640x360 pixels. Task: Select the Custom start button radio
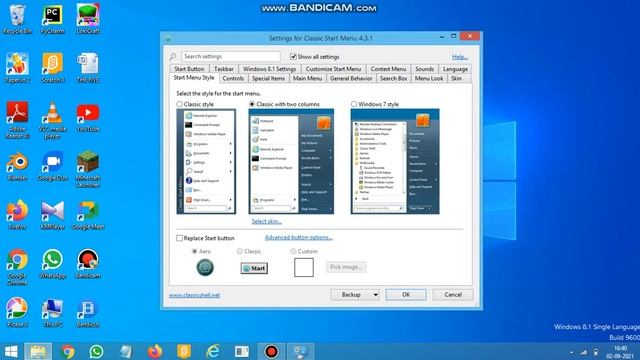[x=293, y=251]
